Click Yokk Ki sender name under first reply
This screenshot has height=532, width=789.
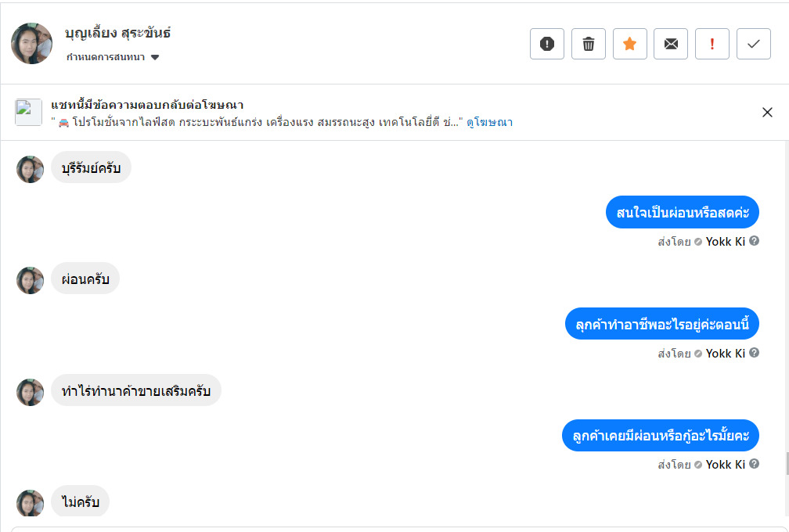(x=725, y=242)
